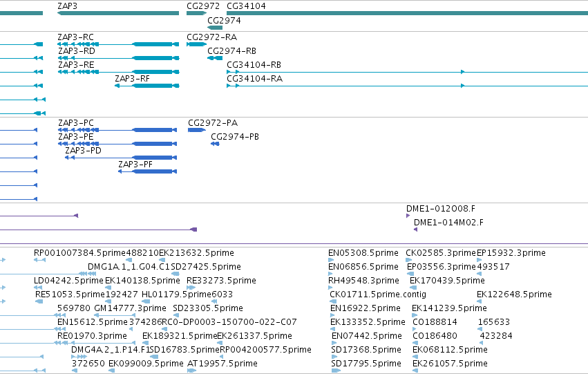Click EST EK189321.5prime
The image size is (588, 374).
(x=180, y=337)
